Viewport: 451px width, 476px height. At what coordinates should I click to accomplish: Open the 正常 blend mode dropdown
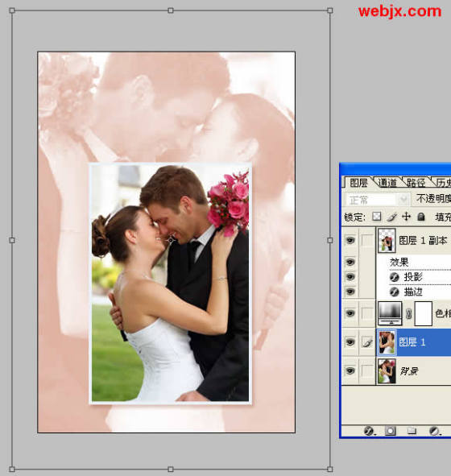378,200
